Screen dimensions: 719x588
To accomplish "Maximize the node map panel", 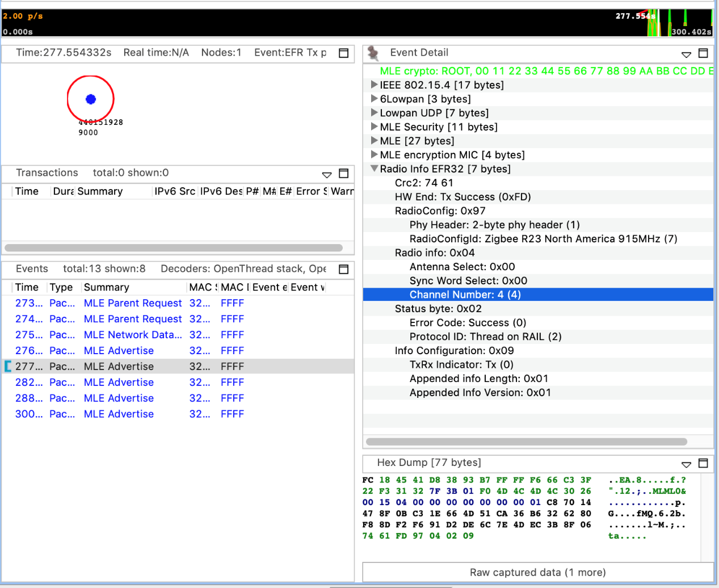I will 343,53.
